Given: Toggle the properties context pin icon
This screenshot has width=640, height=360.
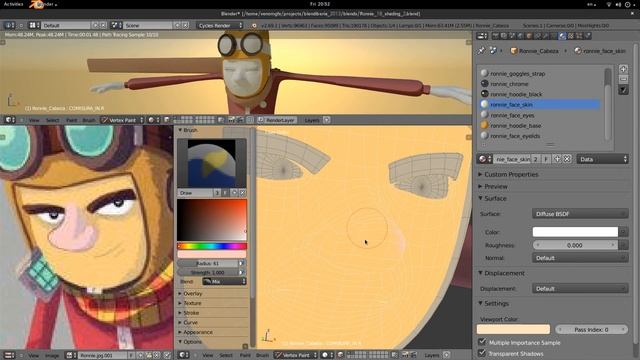Looking at the screenshot, I should point(481,51).
